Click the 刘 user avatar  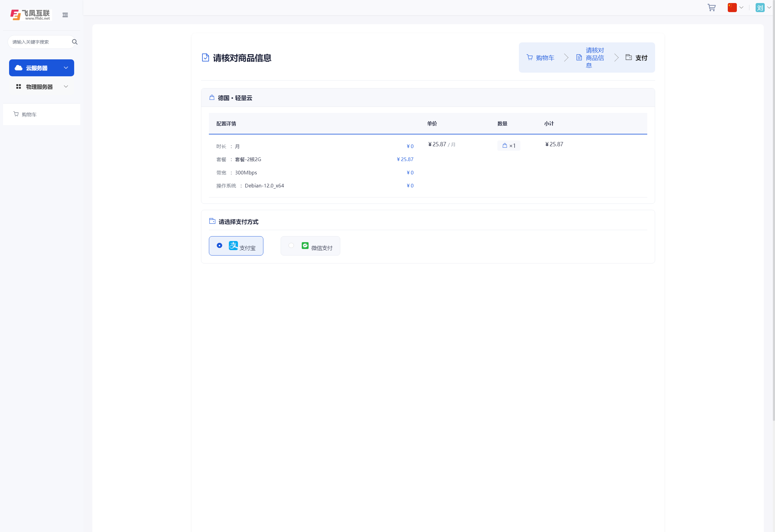click(760, 8)
